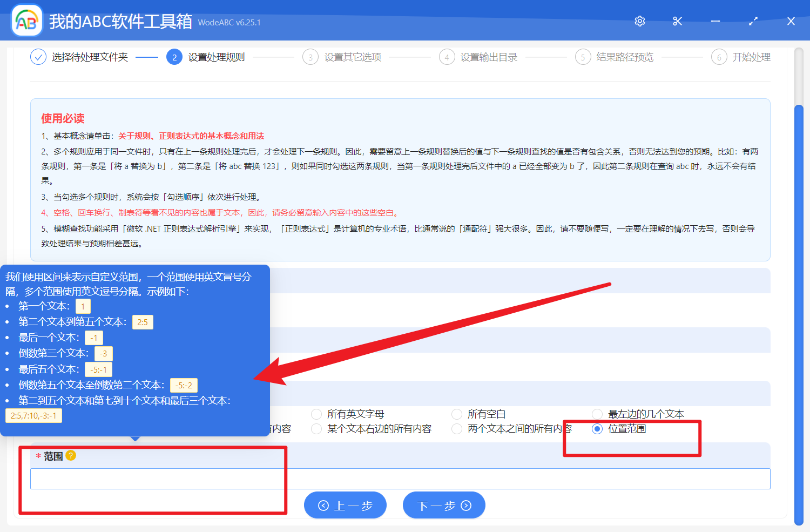Click the expand fullscreen arrows icon
This screenshot has width=810, height=532.
pos(753,21)
